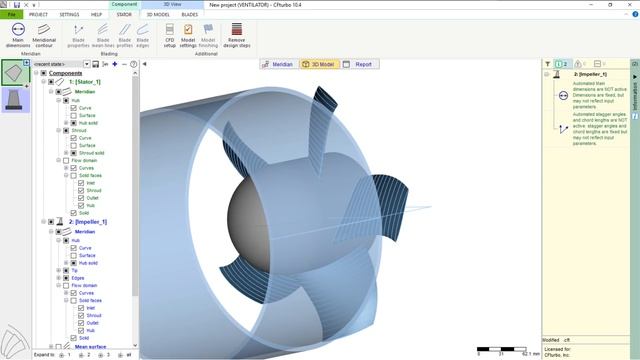Click Remove design steps icon

tap(237, 29)
